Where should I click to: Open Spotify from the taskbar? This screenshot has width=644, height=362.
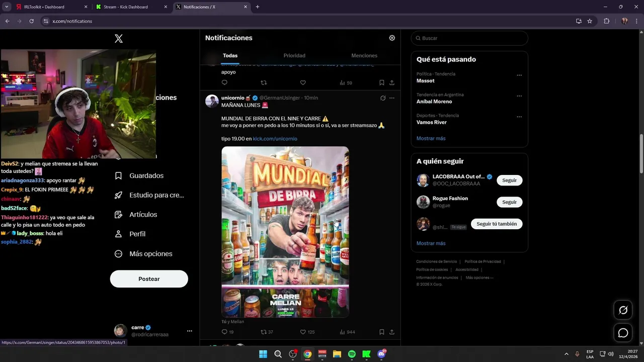click(352, 354)
